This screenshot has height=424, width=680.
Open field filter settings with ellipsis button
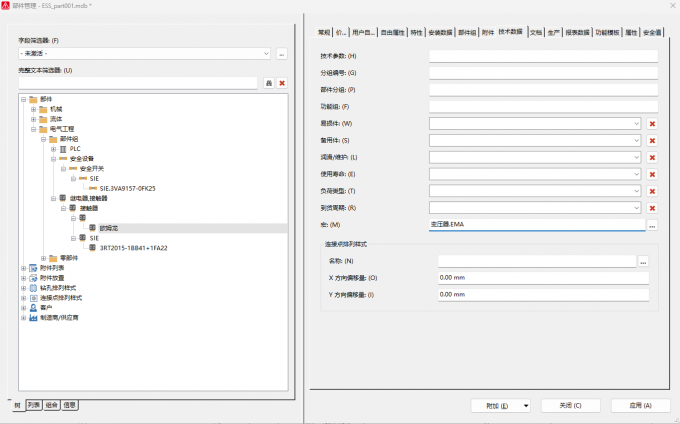282,54
